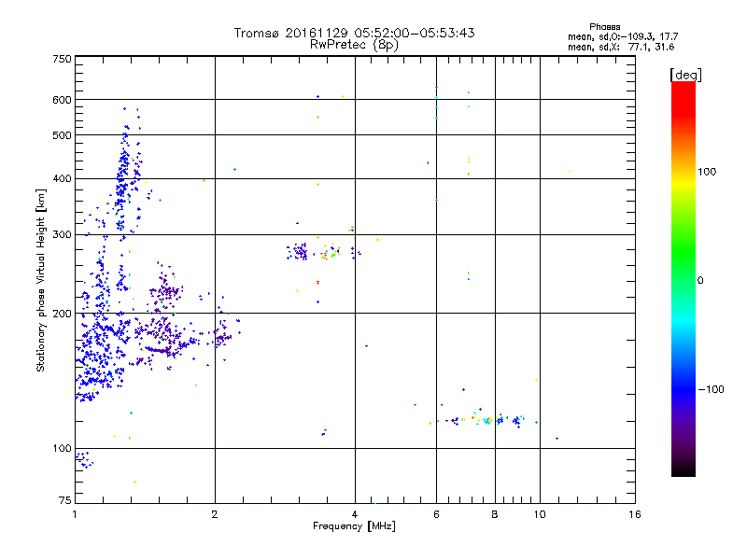Screen dimensions: 747x560
Task: Click the x-axis tick label '4'
Action: [355, 514]
